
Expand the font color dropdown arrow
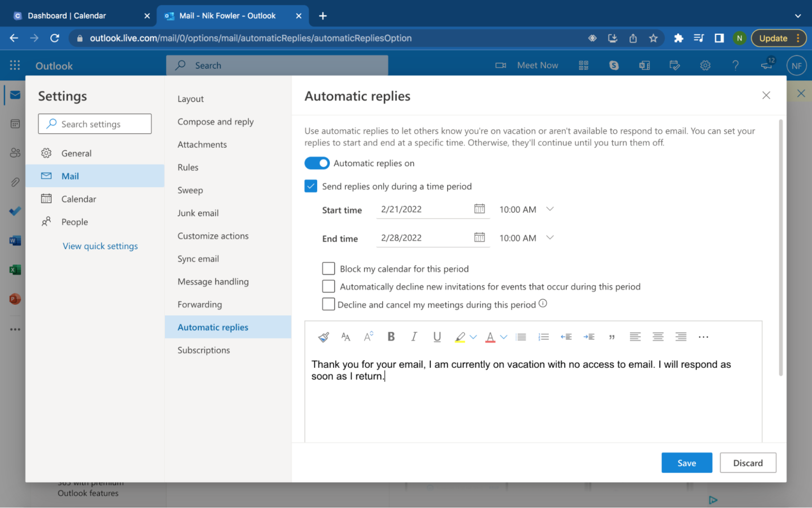(504, 337)
